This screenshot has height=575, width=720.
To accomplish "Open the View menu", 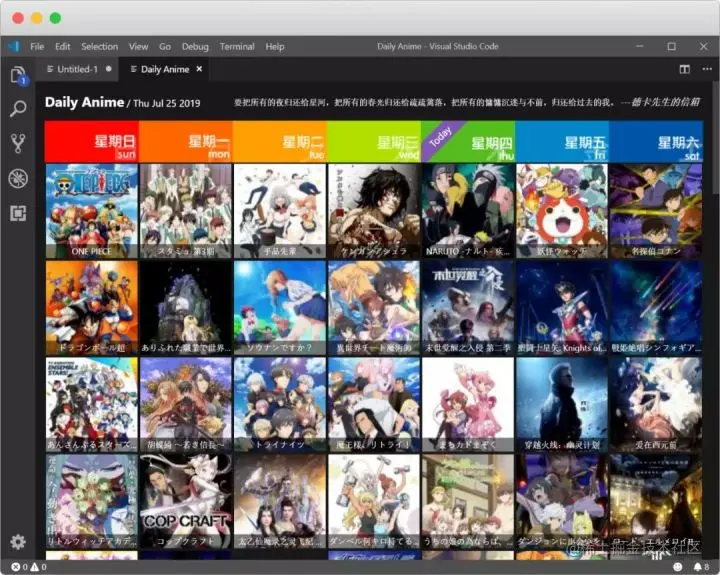I will [x=138, y=46].
